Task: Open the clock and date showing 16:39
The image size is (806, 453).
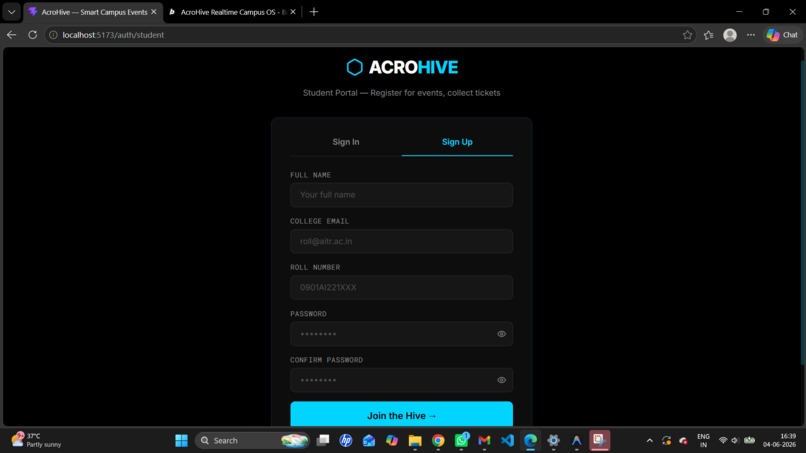Action: [x=779, y=441]
